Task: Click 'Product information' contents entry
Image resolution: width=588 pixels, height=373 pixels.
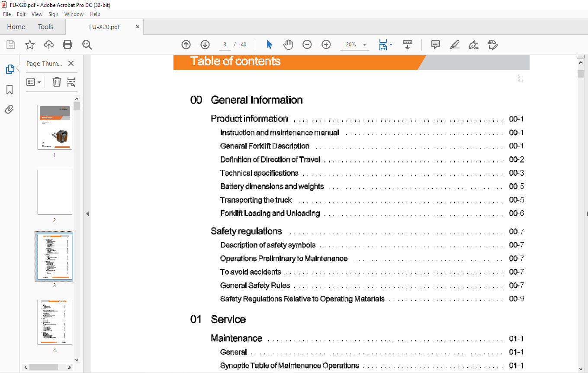Action: point(249,119)
